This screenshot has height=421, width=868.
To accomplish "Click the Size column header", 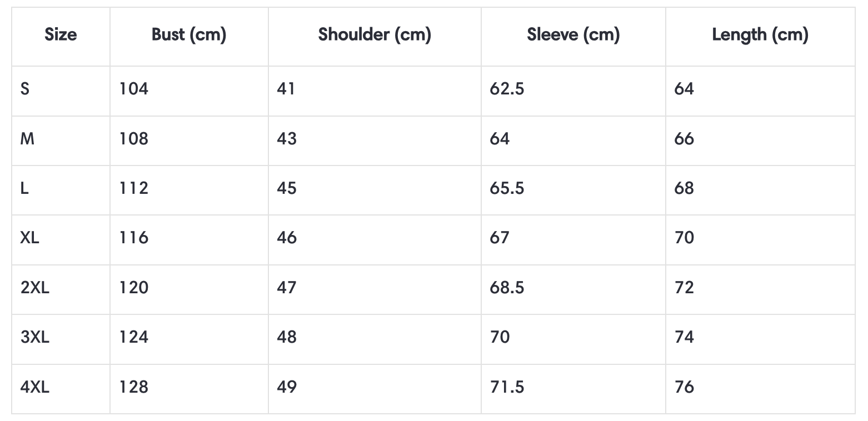I will [x=61, y=34].
